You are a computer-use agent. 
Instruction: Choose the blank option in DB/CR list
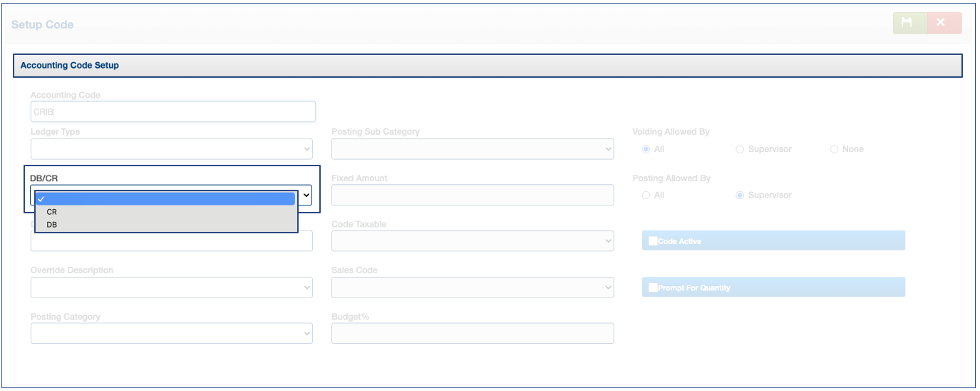point(165,199)
